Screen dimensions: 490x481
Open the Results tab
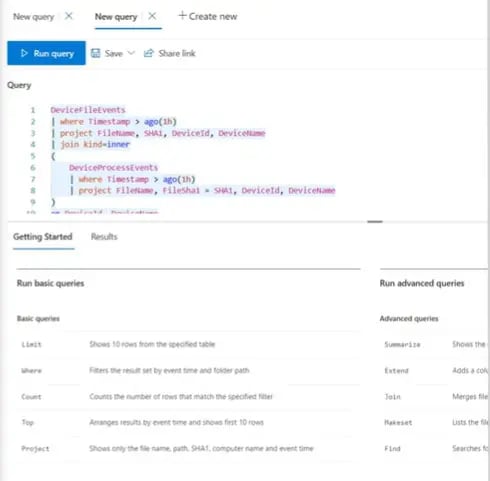pos(104,237)
